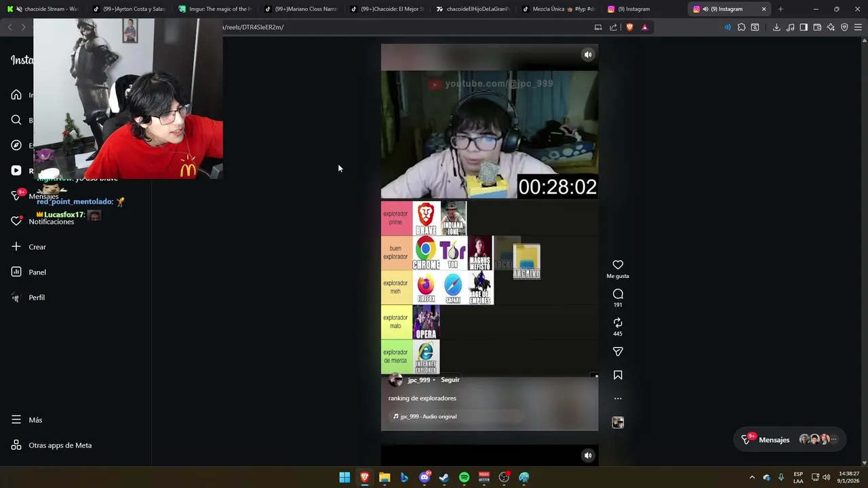Switch to the chacoide Stream tab
Viewport: 868px width, 488px height.
tap(43, 9)
